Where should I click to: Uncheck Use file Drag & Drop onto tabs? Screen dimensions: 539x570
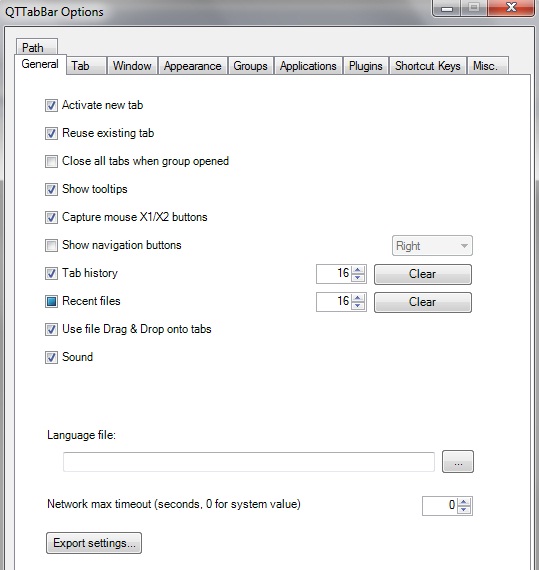click(51, 329)
